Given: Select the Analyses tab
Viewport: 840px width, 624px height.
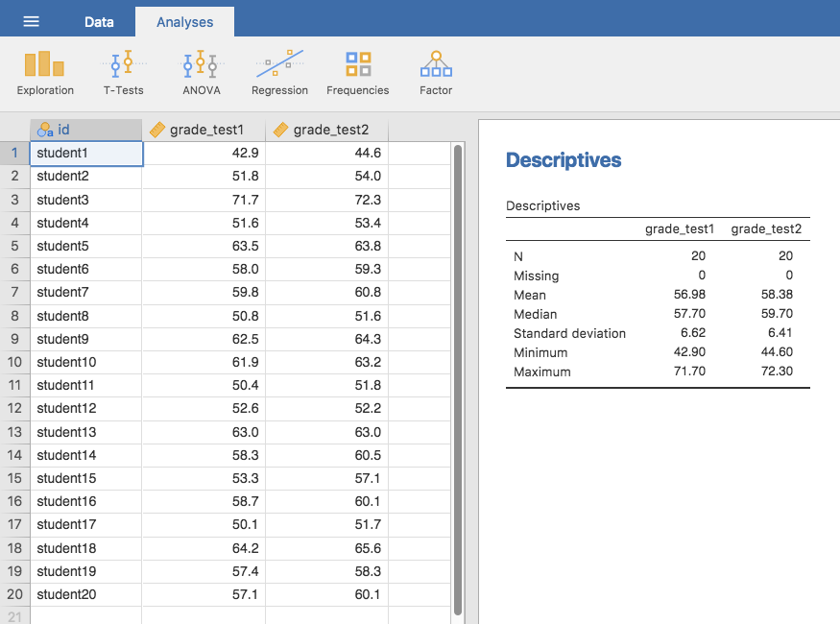Looking at the screenshot, I should 184,21.
